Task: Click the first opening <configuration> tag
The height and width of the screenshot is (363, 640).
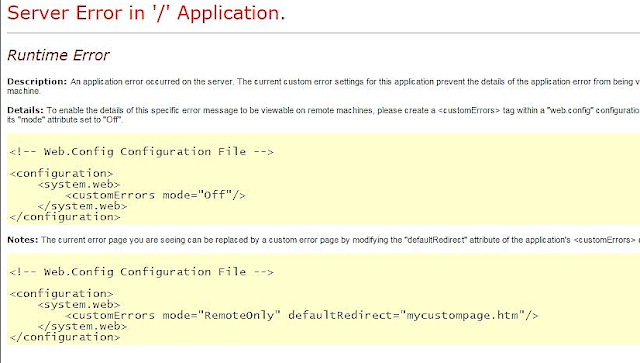Action: (x=61, y=174)
